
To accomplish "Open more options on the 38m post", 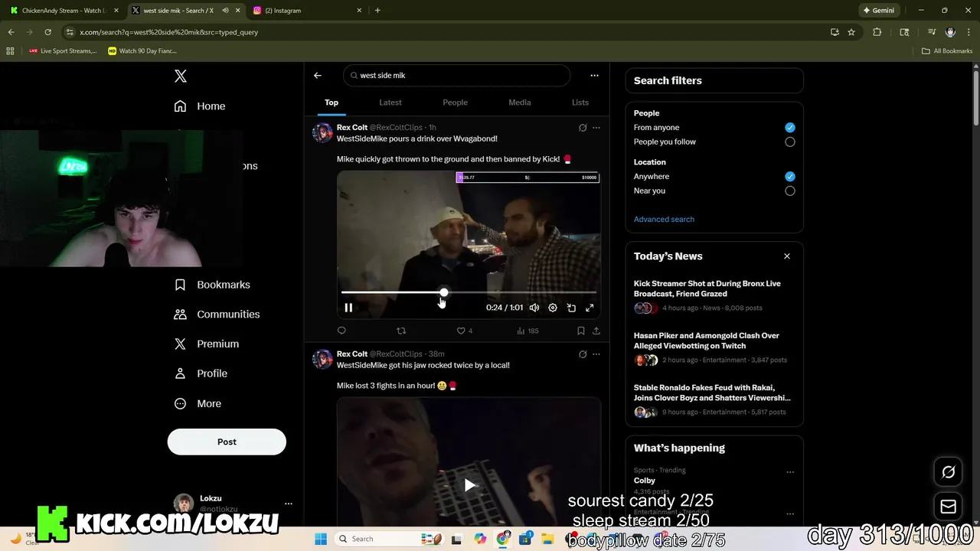I will coord(596,354).
